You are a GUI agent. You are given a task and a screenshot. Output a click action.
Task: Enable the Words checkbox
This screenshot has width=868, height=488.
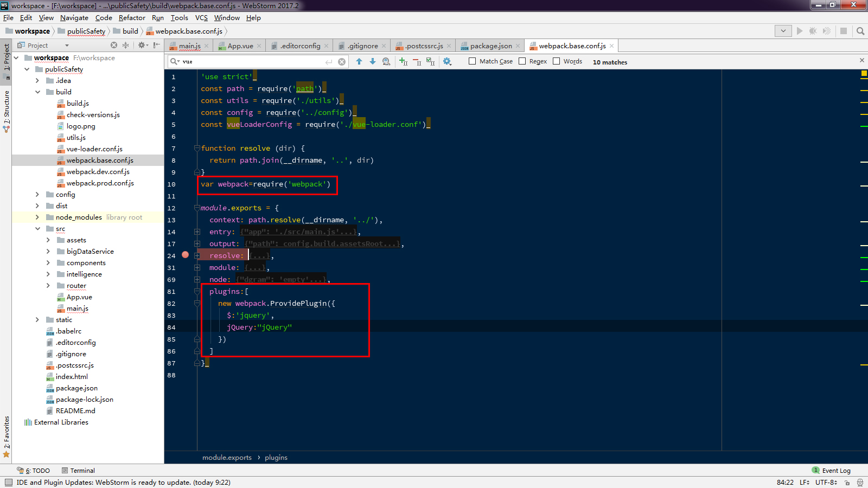557,61
